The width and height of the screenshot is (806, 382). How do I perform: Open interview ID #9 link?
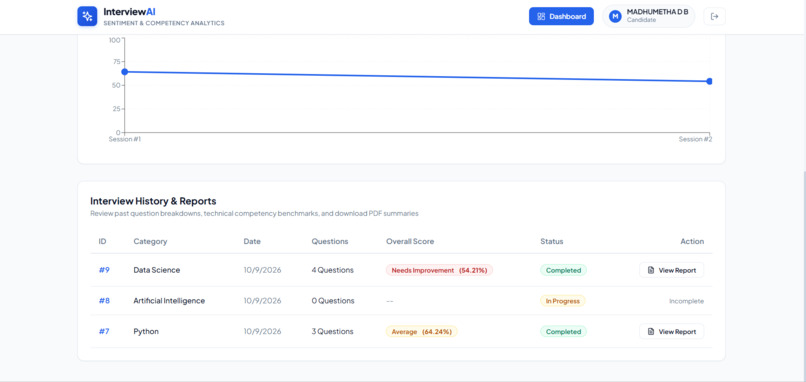pyautogui.click(x=104, y=270)
